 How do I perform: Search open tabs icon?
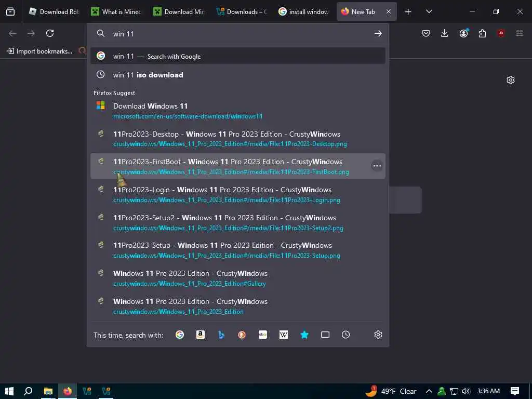pos(325,335)
